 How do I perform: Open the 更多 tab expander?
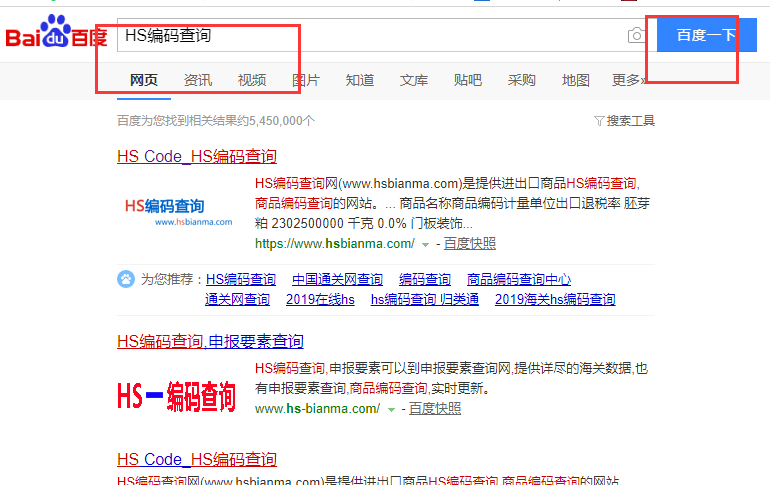click(x=629, y=80)
